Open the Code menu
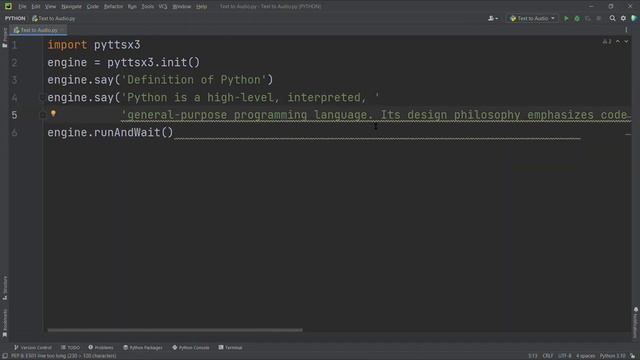The width and height of the screenshot is (640, 360). (x=93, y=7)
